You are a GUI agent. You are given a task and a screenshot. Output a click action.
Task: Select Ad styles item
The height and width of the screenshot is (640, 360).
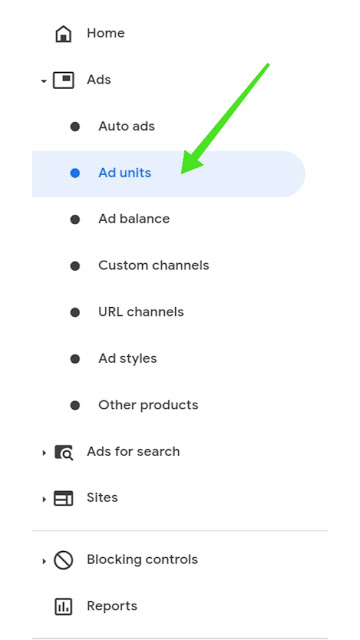click(127, 359)
